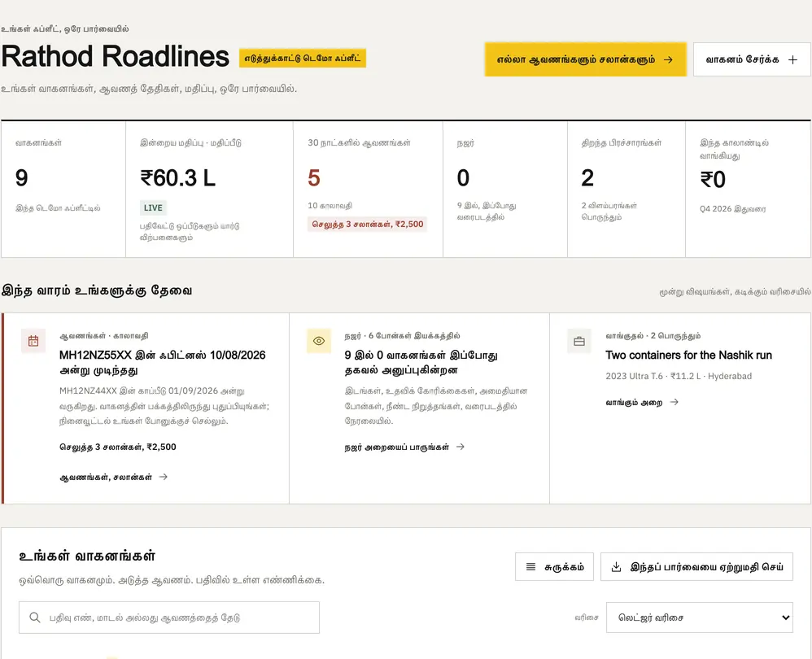Toggle the சுருக்கம் compact view button
812x659 pixels.
click(554, 567)
